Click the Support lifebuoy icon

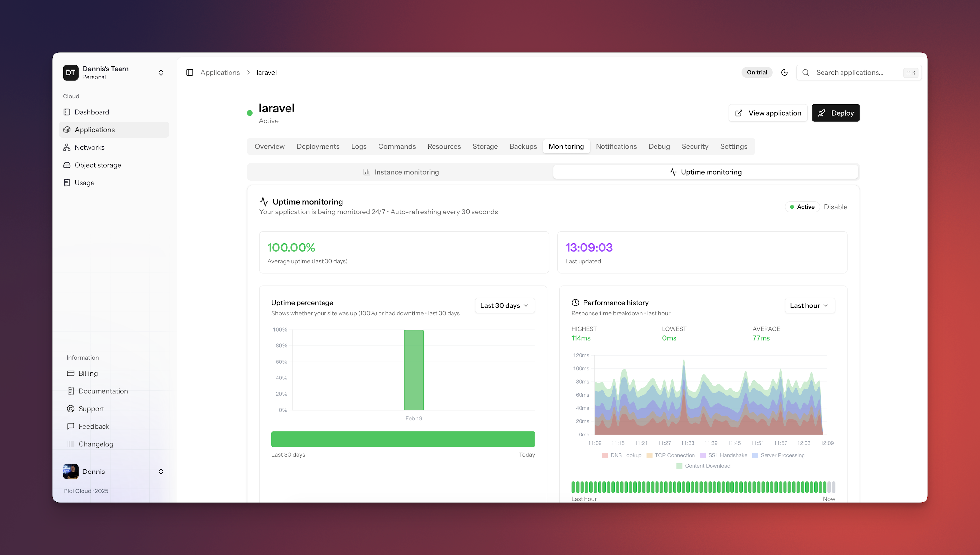pyautogui.click(x=70, y=409)
